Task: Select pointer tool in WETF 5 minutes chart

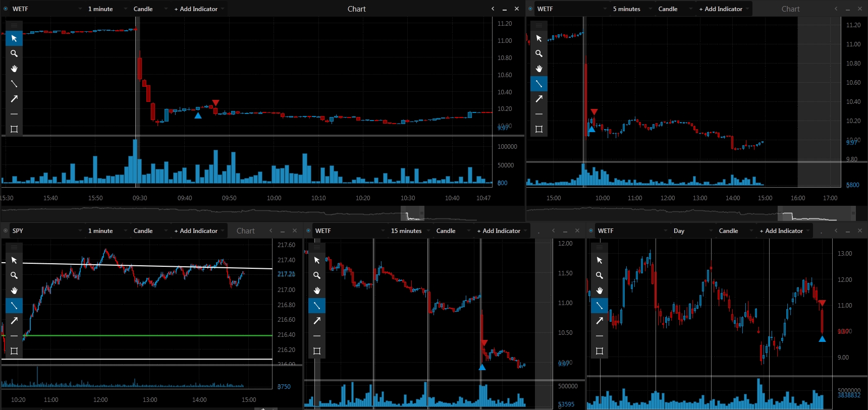Action: click(539, 38)
